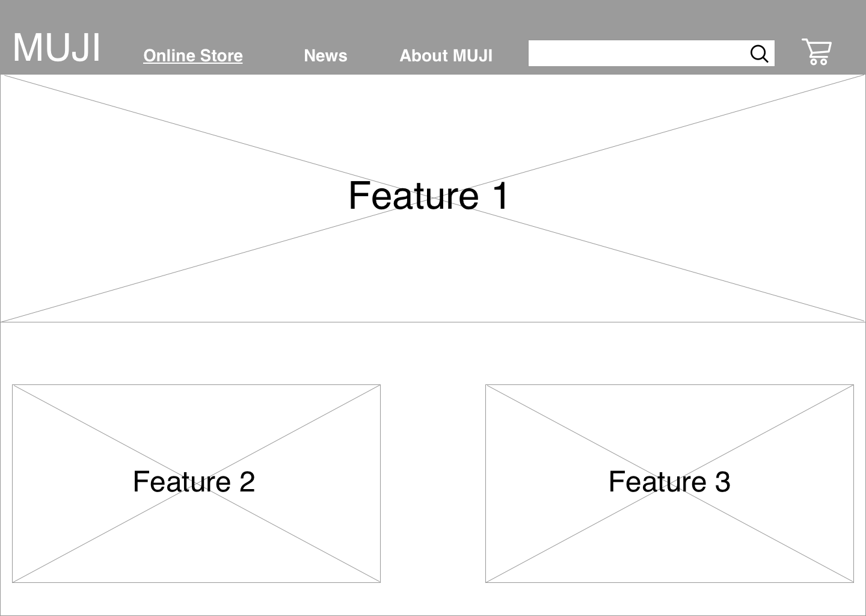Click the "Feature 2" text label

click(194, 481)
